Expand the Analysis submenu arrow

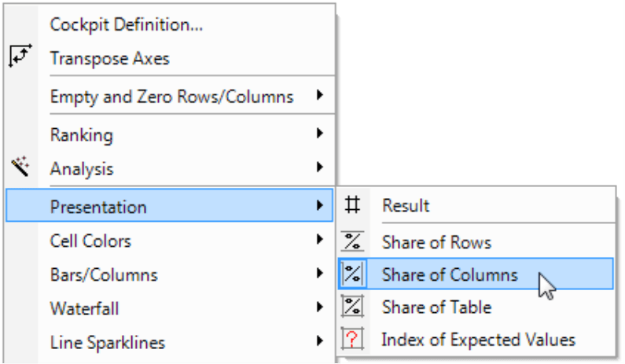coord(319,167)
